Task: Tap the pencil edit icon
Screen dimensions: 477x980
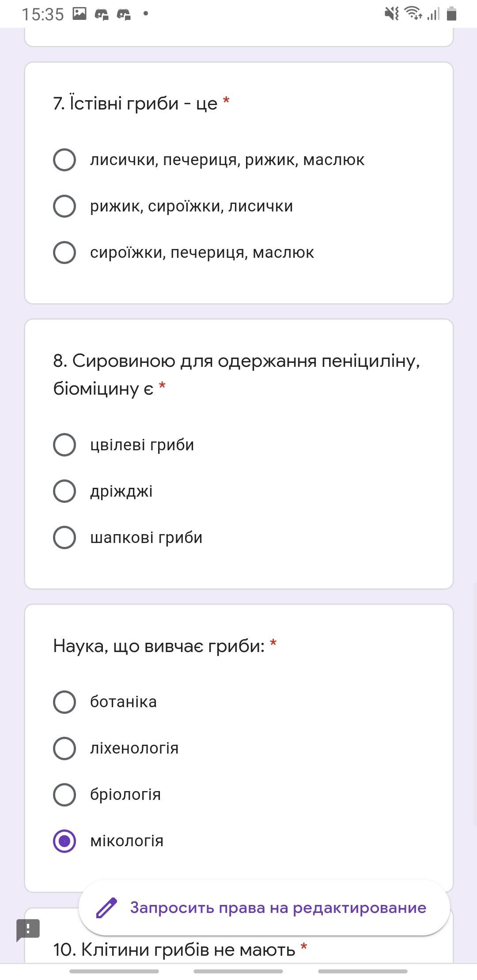Action: click(106, 908)
